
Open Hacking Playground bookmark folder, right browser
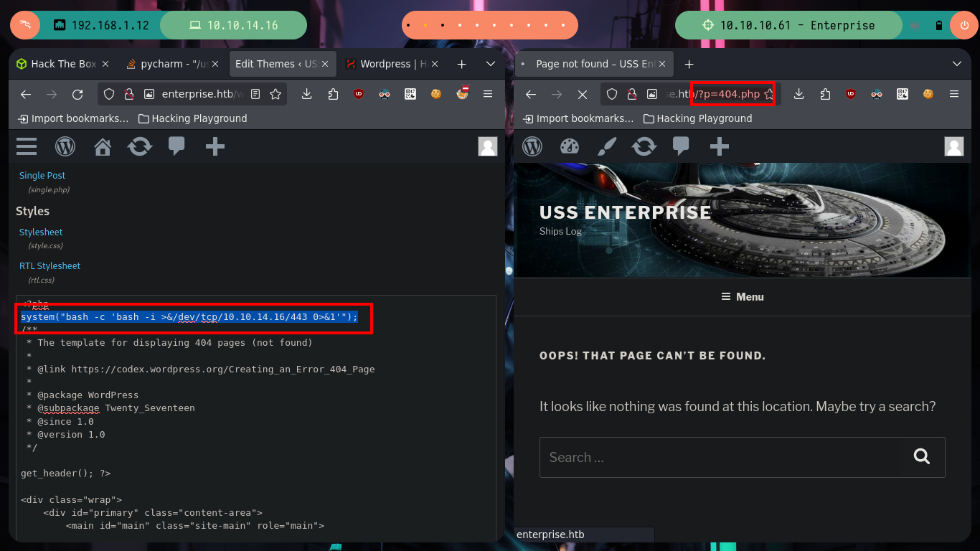[697, 118]
